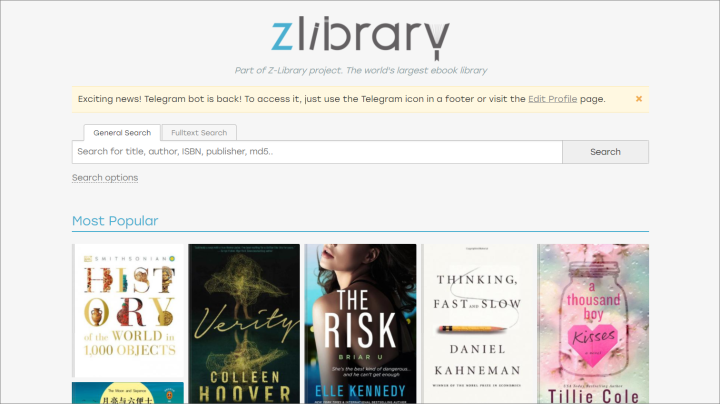This screenshot has width=720, height=404.
Task: Open the partially visible blue book with yellow moon
Action: coord(128,393)
